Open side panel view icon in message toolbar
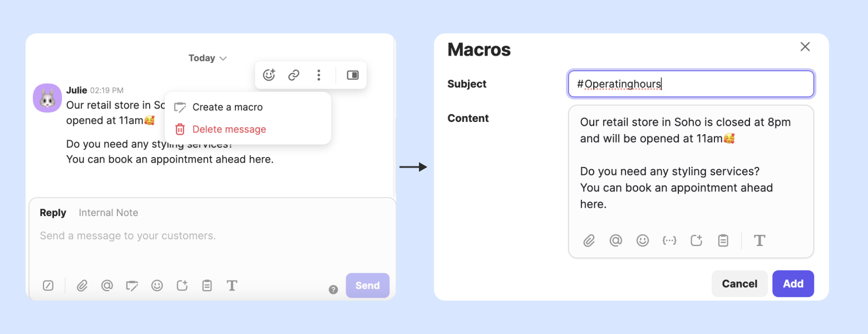This screenshot has width=868, height=334. pyautogui.click(x=353, y=75)
